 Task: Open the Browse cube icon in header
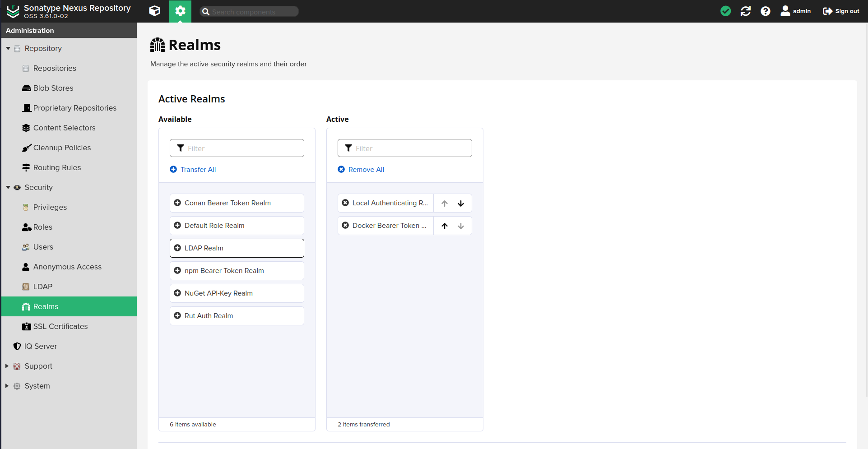tap(154, 11)
